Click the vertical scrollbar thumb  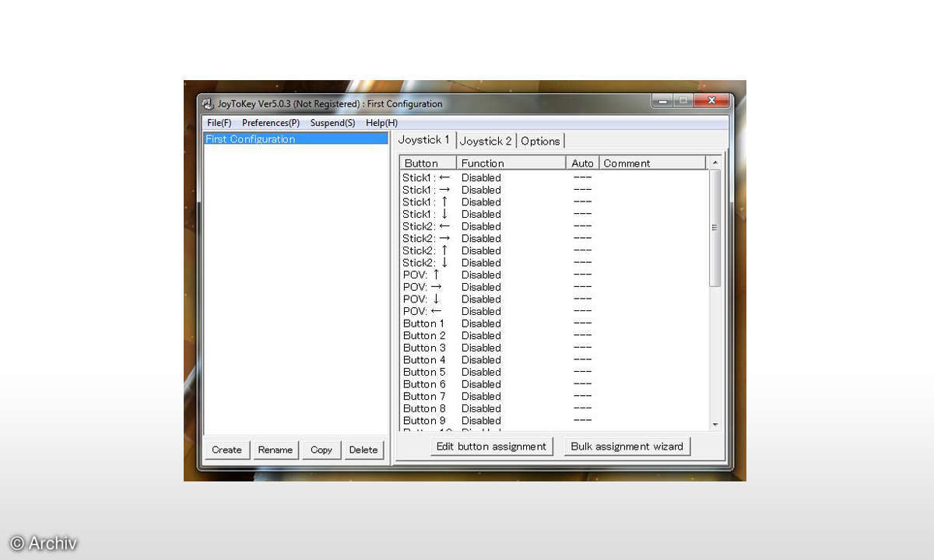715,228
